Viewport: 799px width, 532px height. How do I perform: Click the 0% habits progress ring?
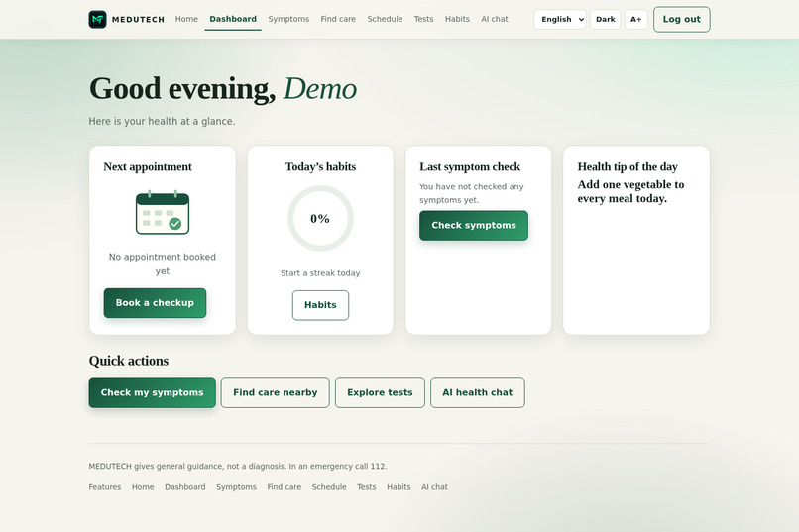(x=320, y=218)
